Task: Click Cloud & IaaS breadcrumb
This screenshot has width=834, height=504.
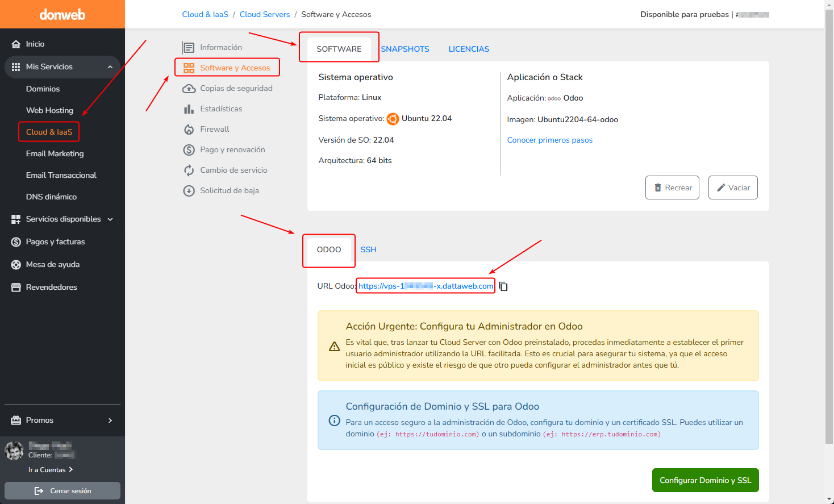Action: pos(205,14)
